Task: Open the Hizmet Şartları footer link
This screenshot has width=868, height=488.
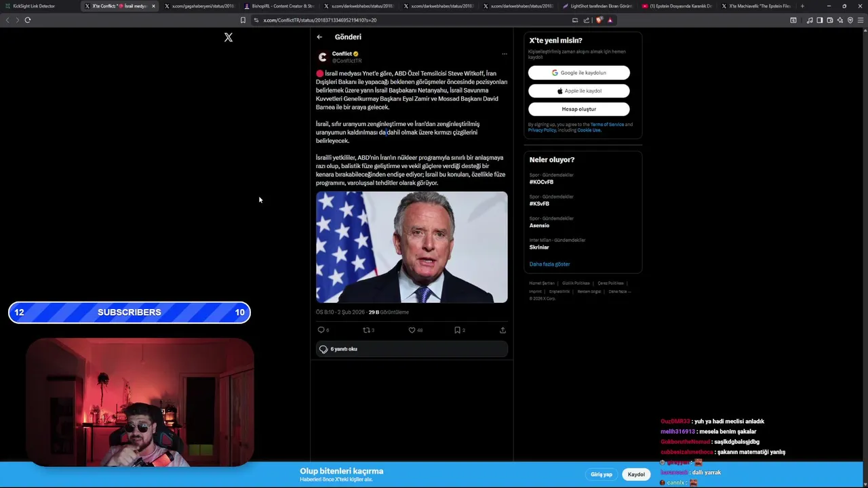Action: pos(542,283)
